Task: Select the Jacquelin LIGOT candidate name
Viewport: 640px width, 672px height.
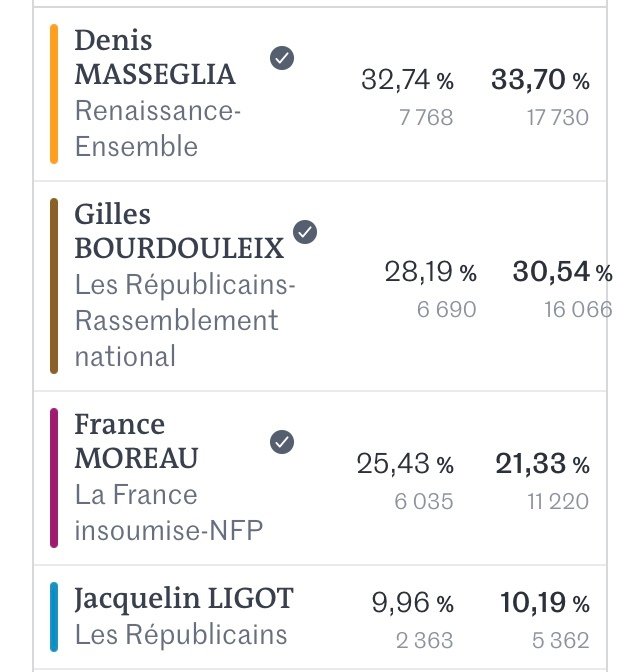Action: tap(184, 598)
